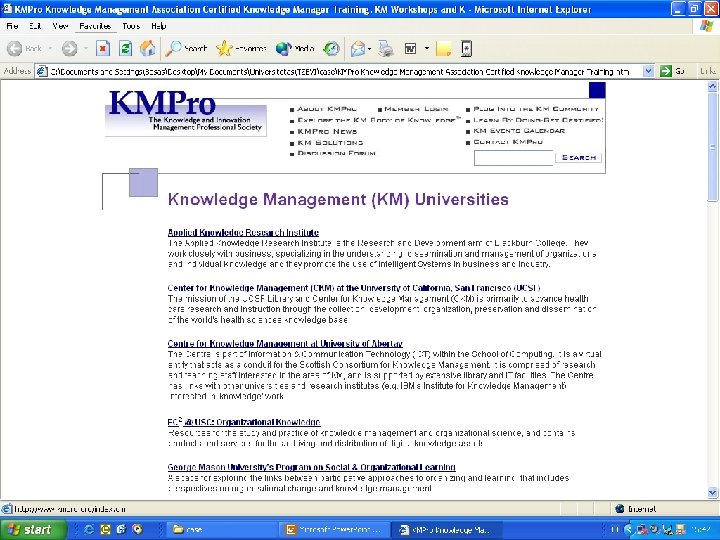Open USC Organizational Knowledge link
Image resolution: width=720 pixels, height=540 pixels.
(x=244, y=422)
